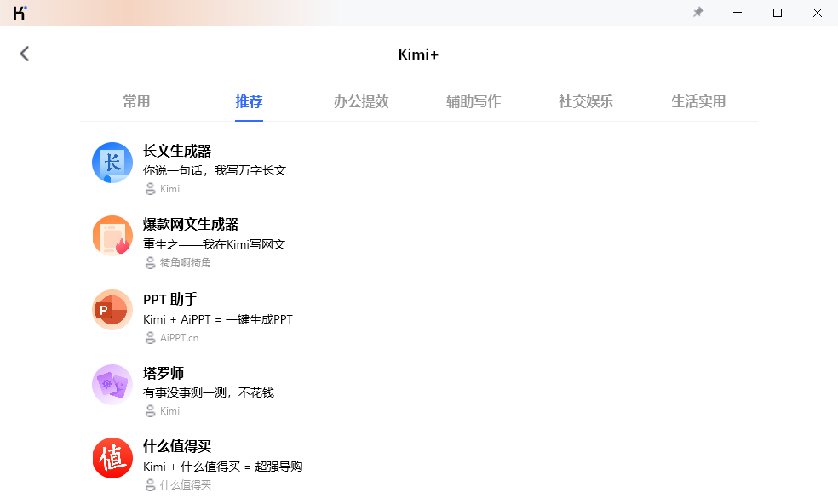This screenshot has height=504, width=838.
Task: Click description Kimi + 什么值得买 = 超强导购
Action: click(223, 467)
